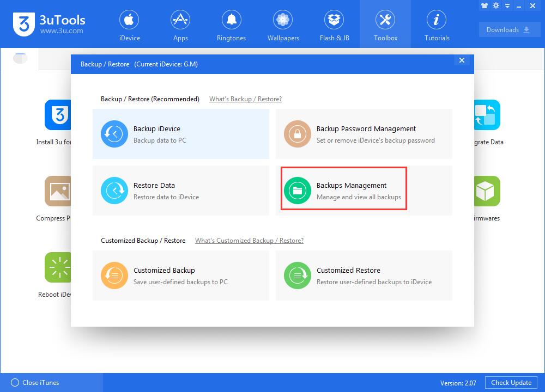Click the Check Update button
Screen dimensions: 545x392
tap(511, 383)
